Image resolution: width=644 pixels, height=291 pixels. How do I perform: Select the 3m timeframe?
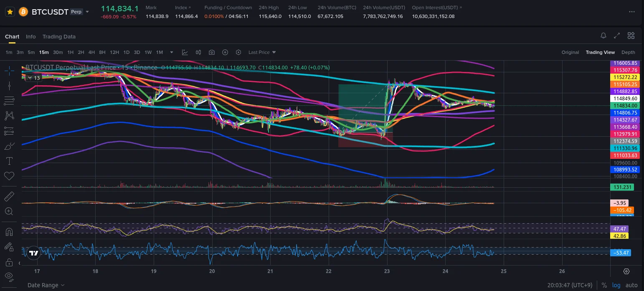pyautogui.click(x=20, y=52)
